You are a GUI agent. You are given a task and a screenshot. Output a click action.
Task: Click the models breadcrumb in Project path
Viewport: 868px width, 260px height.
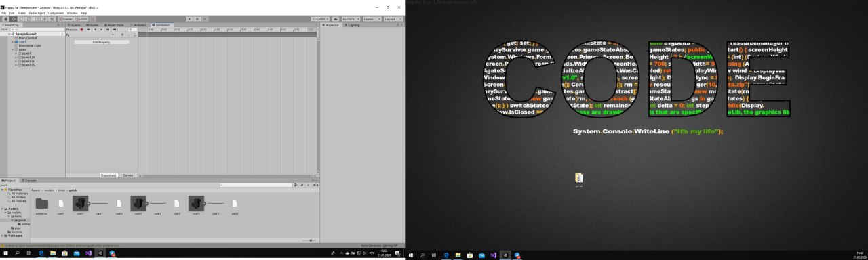point(48,190)
